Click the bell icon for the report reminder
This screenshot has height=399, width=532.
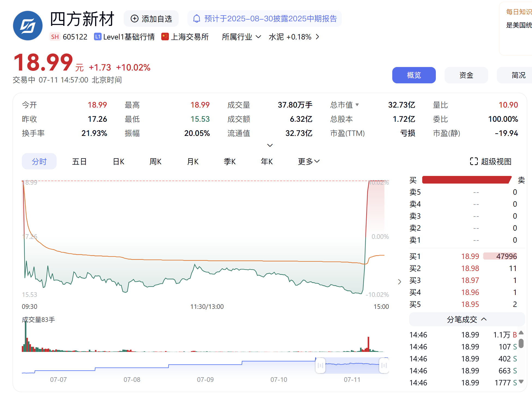click(x=196, y=19)
